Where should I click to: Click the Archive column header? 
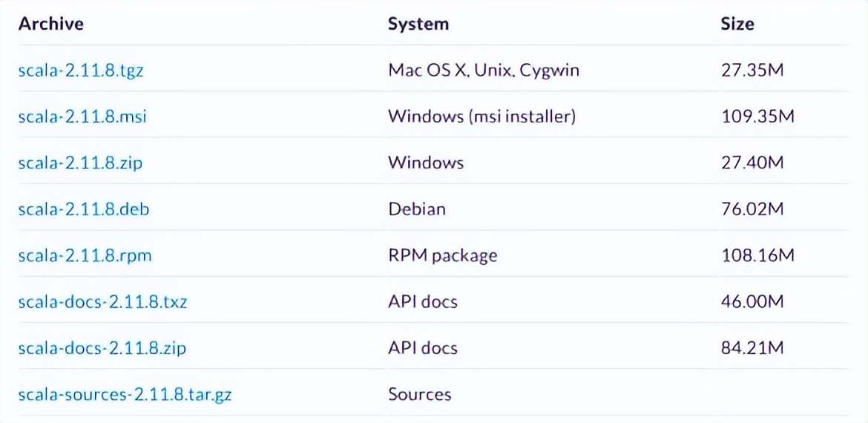51,24
